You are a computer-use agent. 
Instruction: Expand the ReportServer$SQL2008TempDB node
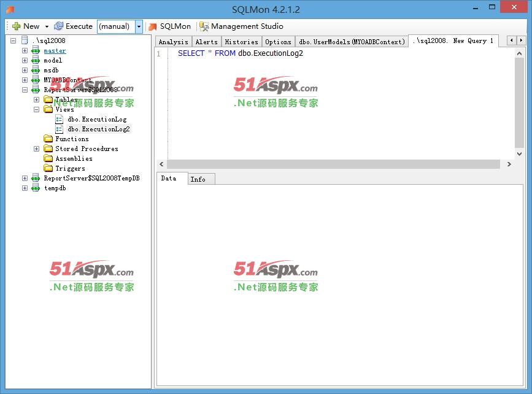[25, 178]
